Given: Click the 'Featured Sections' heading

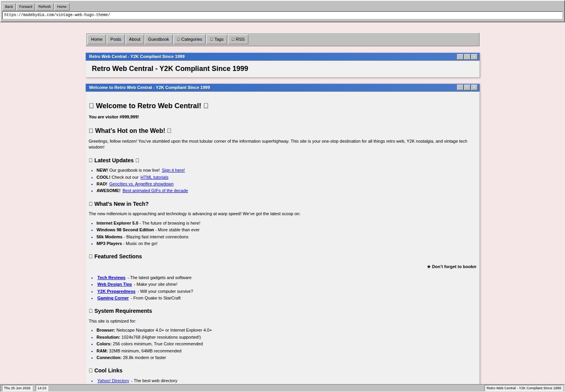Looking at the screenshot, I should pyautogui.click(x=115, y=256).
